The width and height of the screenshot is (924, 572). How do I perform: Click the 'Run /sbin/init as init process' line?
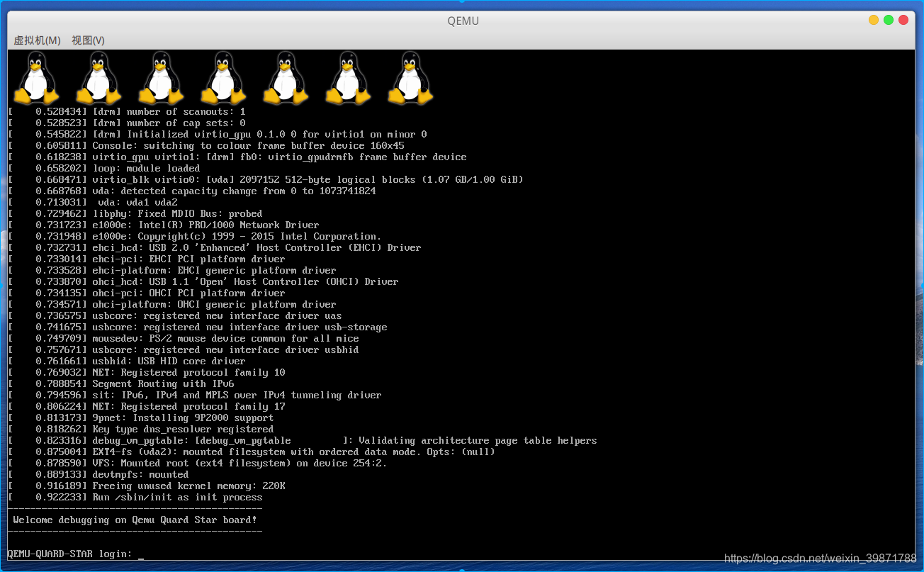pos(135,497)
